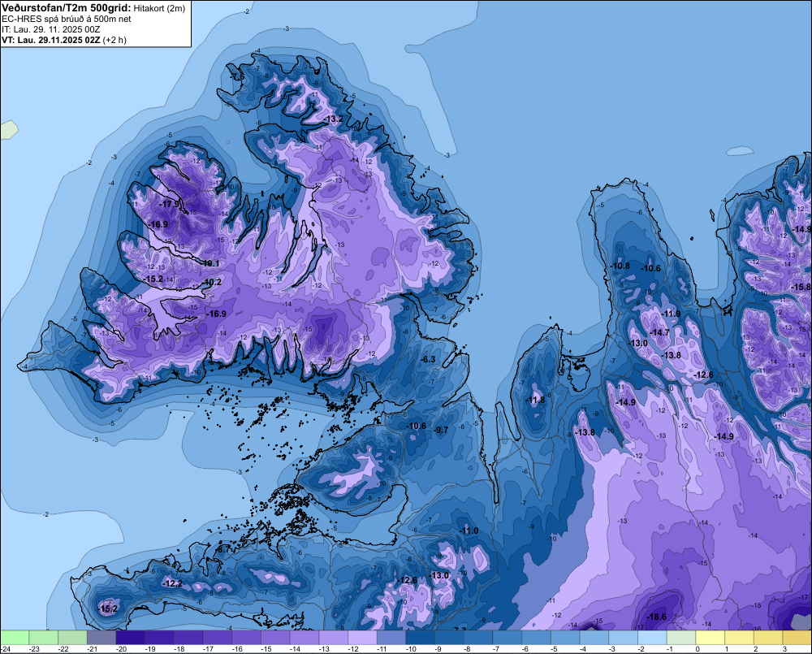
Task: Click the -6.3 temperature value
Action: [x=427, y=359]
